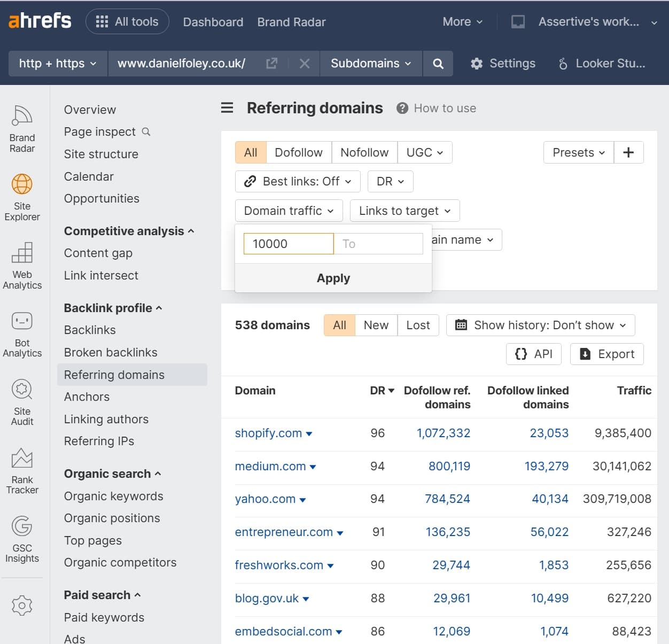Collapse the Paid search section

pos(102,595)
